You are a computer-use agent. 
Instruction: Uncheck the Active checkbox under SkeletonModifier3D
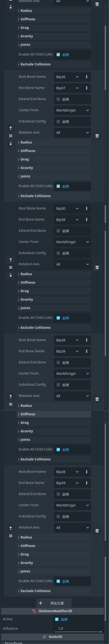point(57,619)
